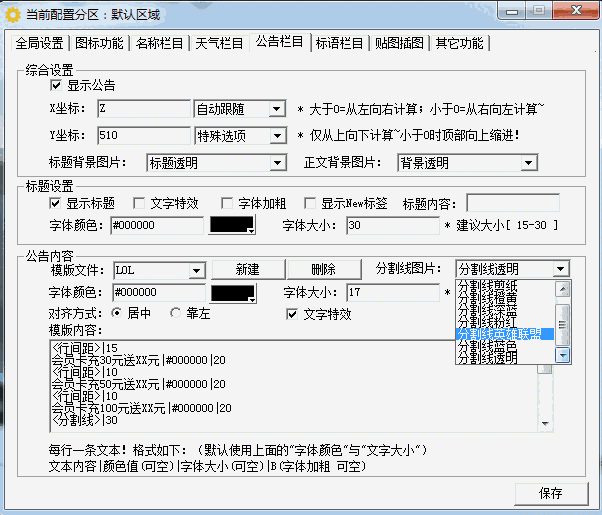Click the dropdown list scrollbar thumb
The image size is (602, 515).
[x=563, y=325]
